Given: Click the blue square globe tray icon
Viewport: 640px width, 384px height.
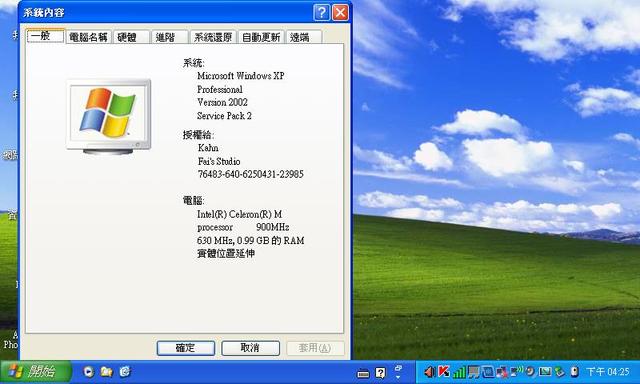Looking at the screenshot, I should tap(488, 371).
